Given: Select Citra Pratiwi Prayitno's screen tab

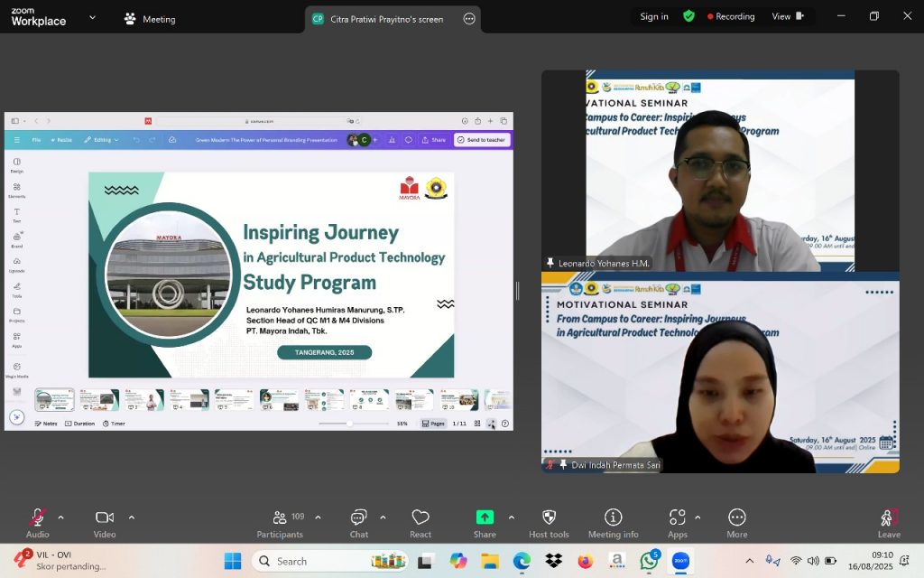Looking at the screenshot, I should coord(379,19).
